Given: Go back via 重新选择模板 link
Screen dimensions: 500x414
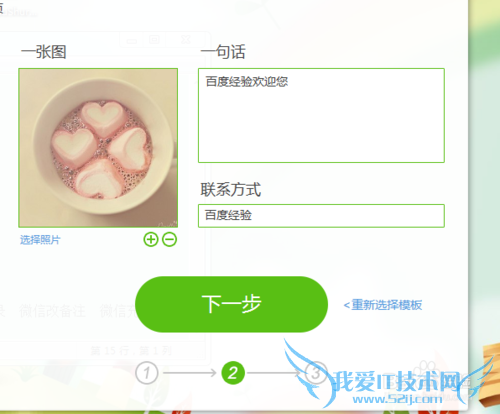Looking at the screenshot, I should coord(383,305).
